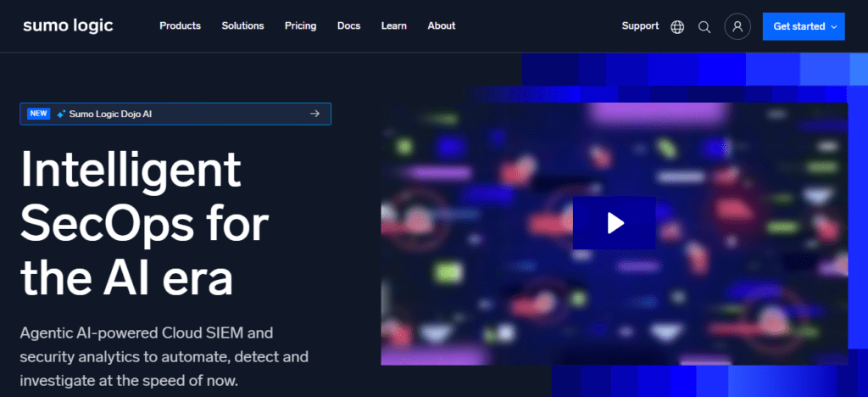Open the language globe icon
Screen dimensions: 868x397
tap(677, 26)
